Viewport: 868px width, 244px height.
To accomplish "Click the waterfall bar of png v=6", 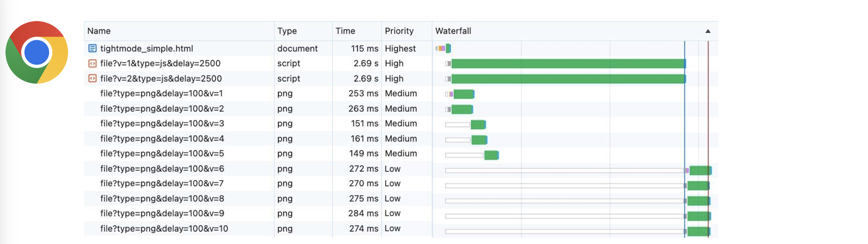I will click(x=700, y=170).
